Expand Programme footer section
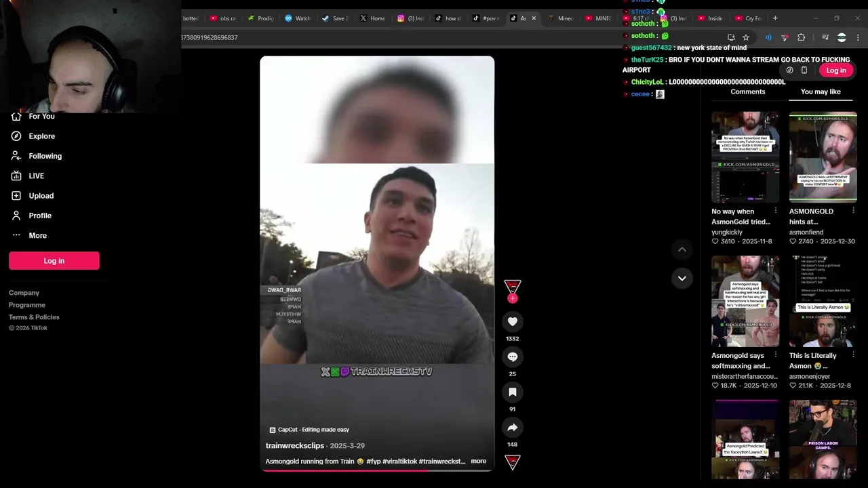This screenshot has width=868, height=488. click(27, 305)
